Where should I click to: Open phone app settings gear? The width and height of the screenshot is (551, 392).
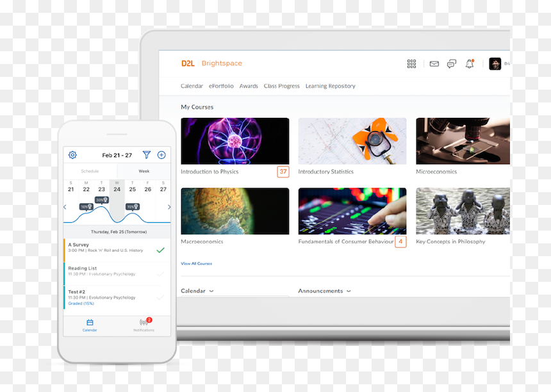click(x=72, y=155)
